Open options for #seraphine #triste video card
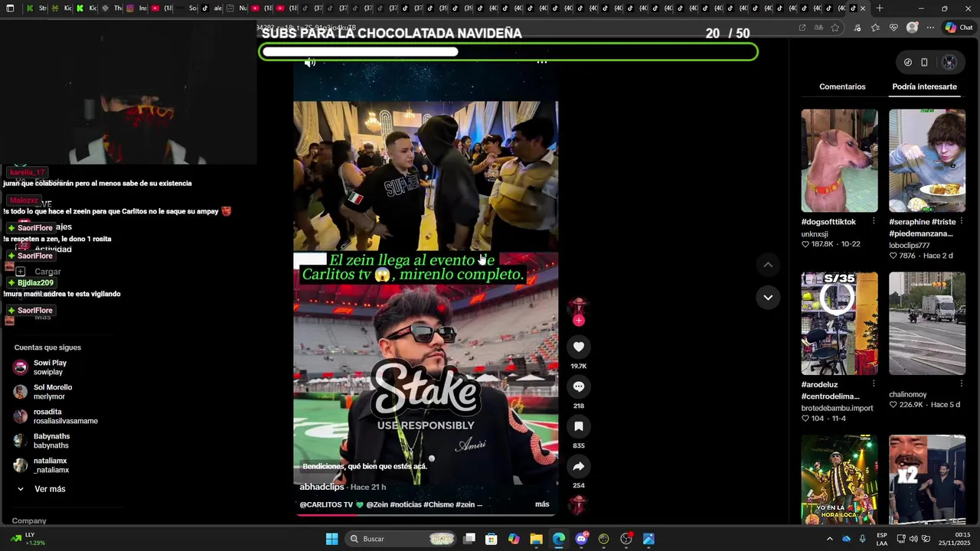This screenshot has width=980, height=551. tap(961, 221)
